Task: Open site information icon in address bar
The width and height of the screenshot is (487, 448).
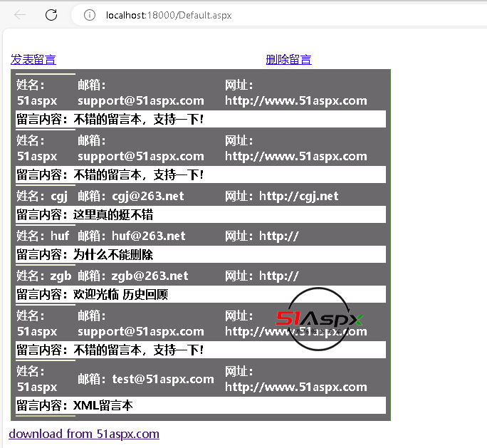Action: tap(90, 15)
